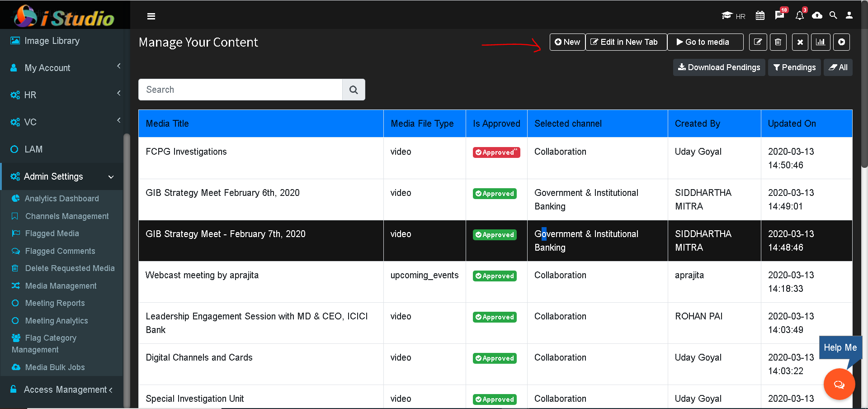Expand My Account sidebar menu
Screen dimensions: 868x409
61,68
